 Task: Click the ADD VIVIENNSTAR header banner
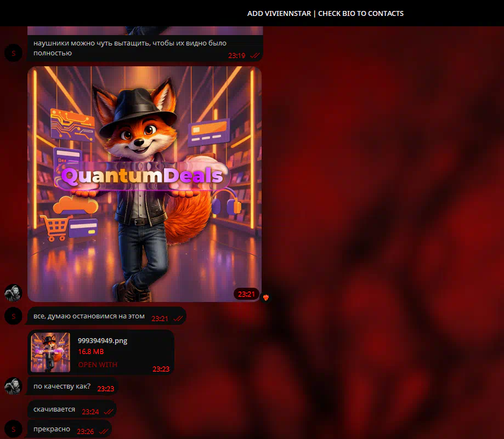click(x=325, y=13)
